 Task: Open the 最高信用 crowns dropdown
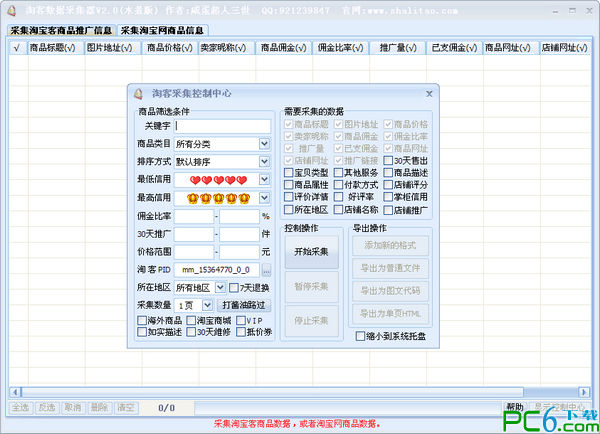[264, 198]
